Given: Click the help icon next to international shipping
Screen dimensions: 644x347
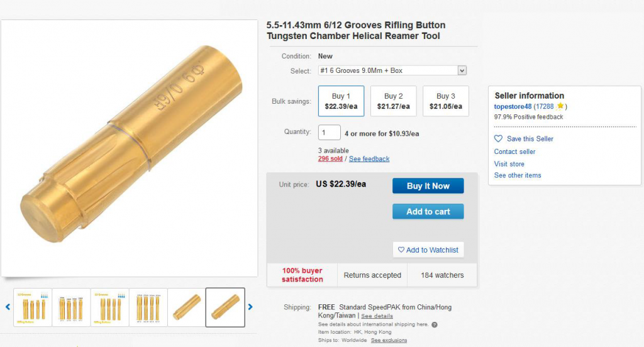Looking at the screenshot, I should [435, 324].
